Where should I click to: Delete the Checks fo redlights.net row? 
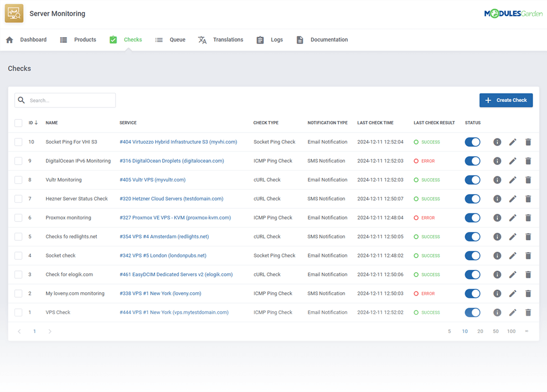coord(528,237)
